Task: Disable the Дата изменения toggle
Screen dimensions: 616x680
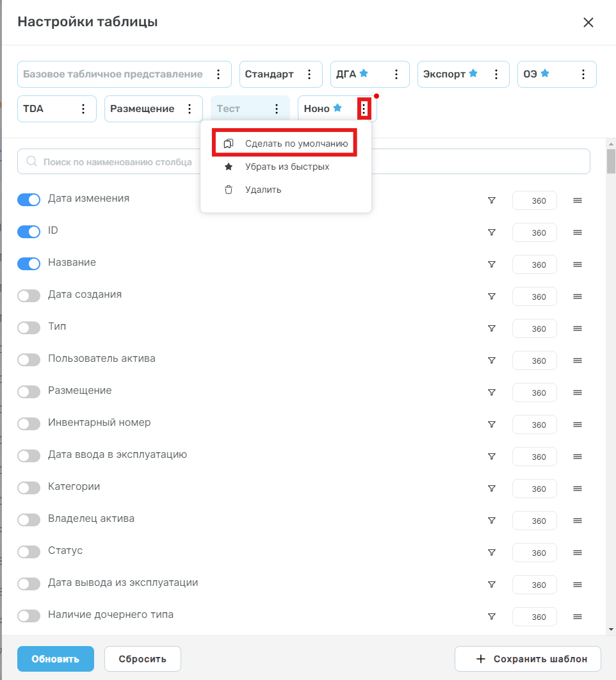Action: pos(29,200)
